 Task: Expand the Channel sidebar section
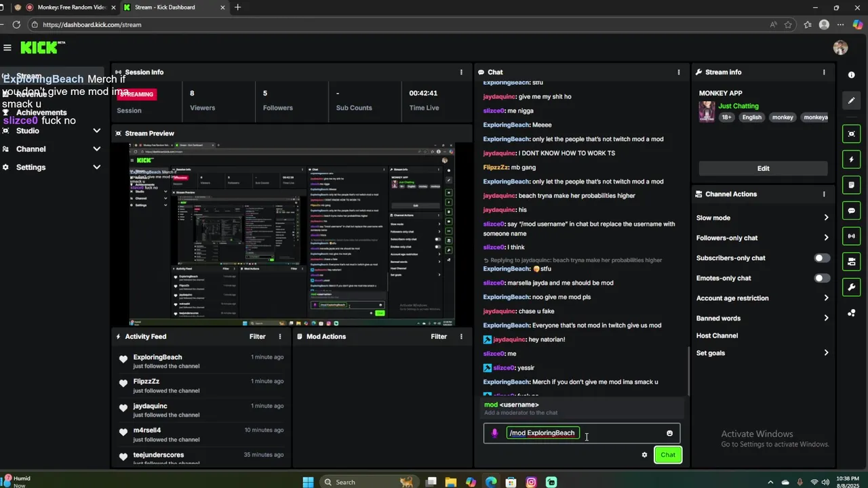[x=52, y=149]
